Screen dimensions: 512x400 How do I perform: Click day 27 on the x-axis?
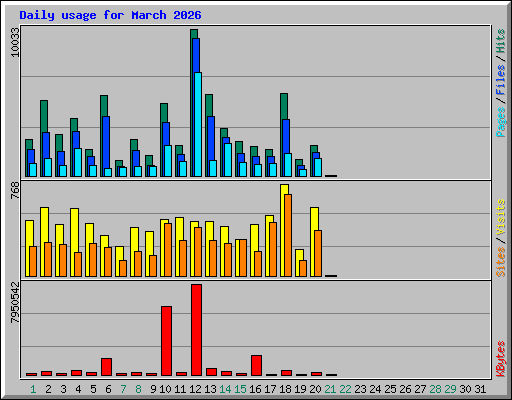[420, 389]
